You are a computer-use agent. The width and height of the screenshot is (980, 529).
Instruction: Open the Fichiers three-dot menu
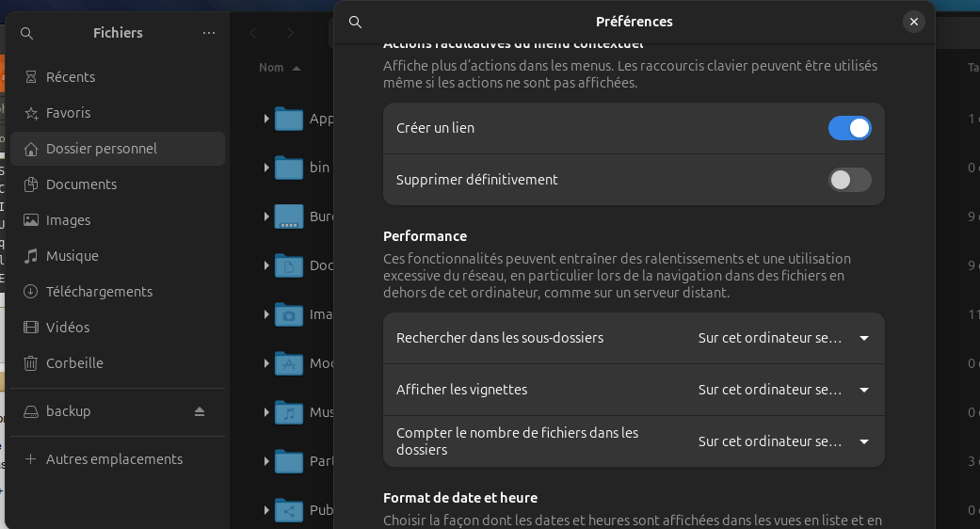tap(209, 33)
